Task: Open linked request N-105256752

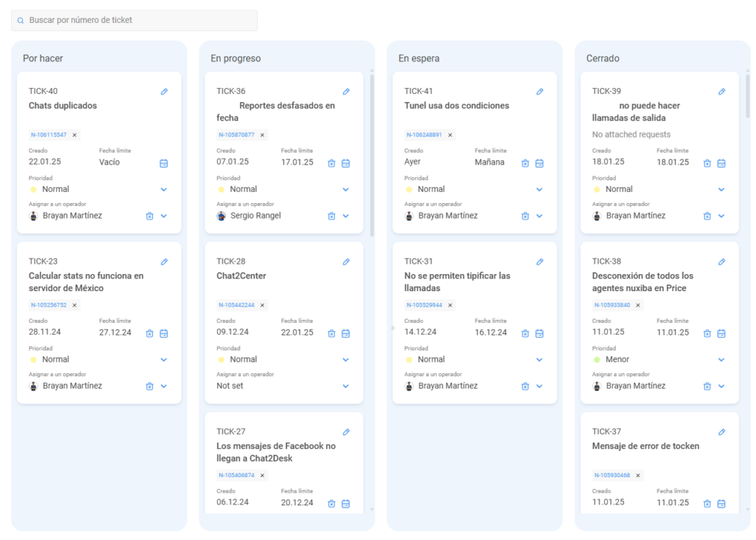Action: click(49, 306)
